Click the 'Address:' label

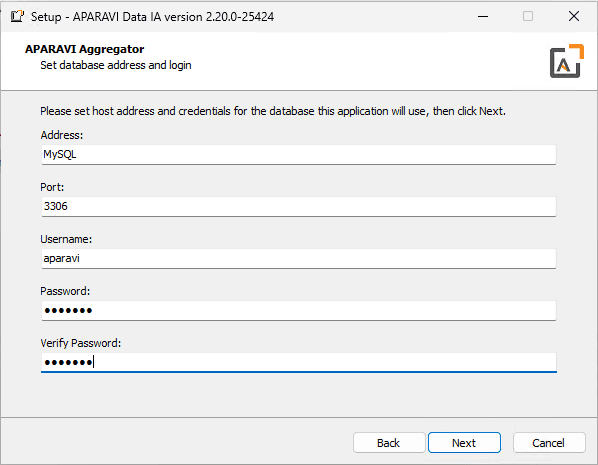62,135
